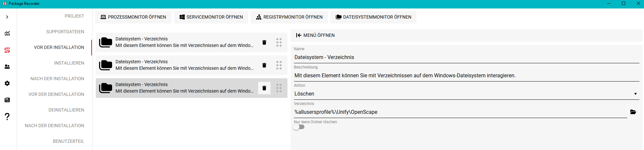Click REGISTRYMONITOR ÖFFNEN button
This screenshot has width=644, height=150.
[289, 17]
